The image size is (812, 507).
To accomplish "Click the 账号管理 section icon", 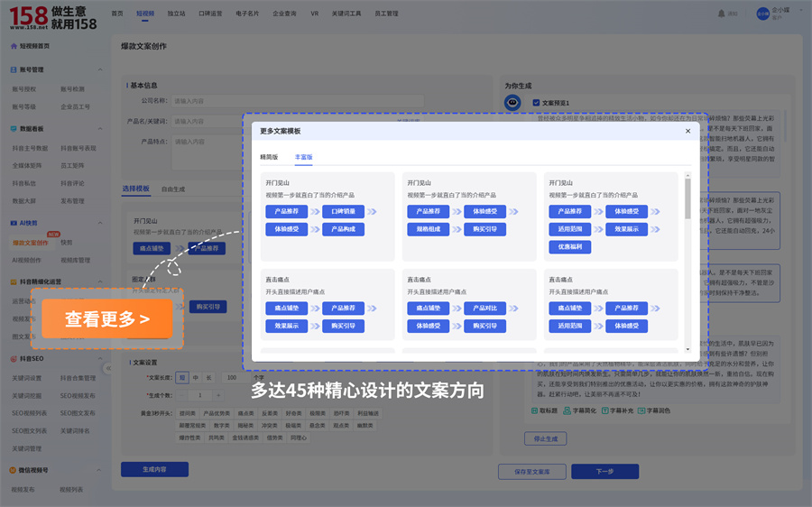I will click(x=13, y=69).
